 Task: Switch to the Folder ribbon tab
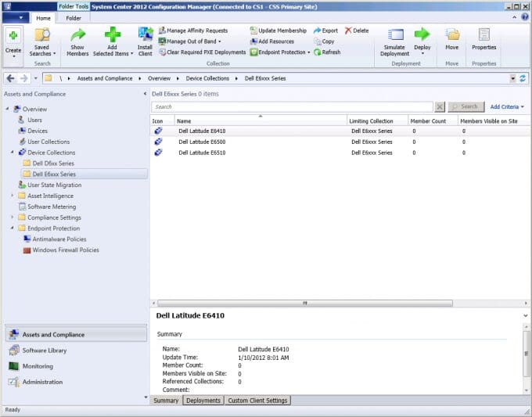coord(73,17)
